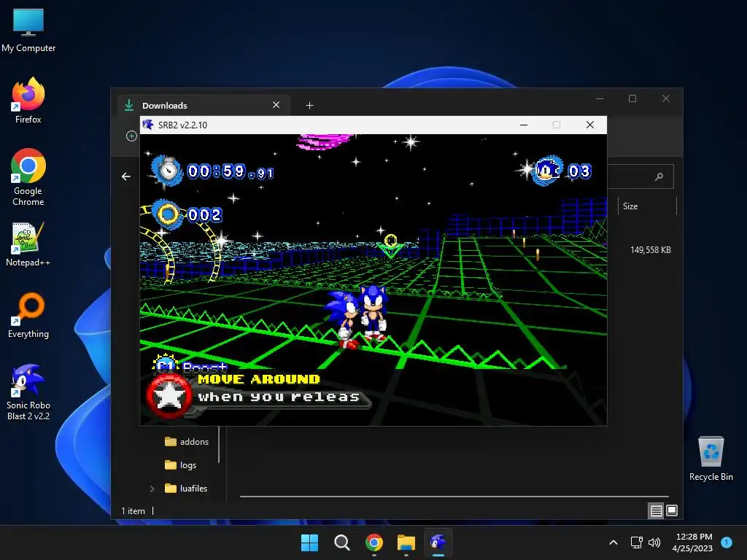The image size is (747, 560).
Task: Expand the luafiles folder chevron
Action: (x=152, y=489)
